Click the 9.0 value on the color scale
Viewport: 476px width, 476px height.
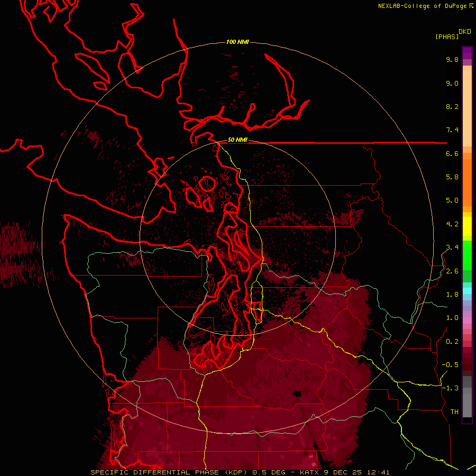pyautogui.click(x=452, y=83)
